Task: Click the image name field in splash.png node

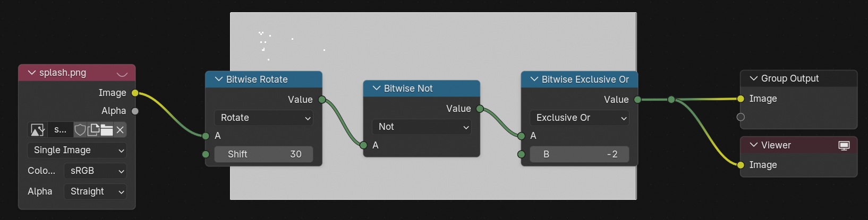Action: click(x=60, y=130)
